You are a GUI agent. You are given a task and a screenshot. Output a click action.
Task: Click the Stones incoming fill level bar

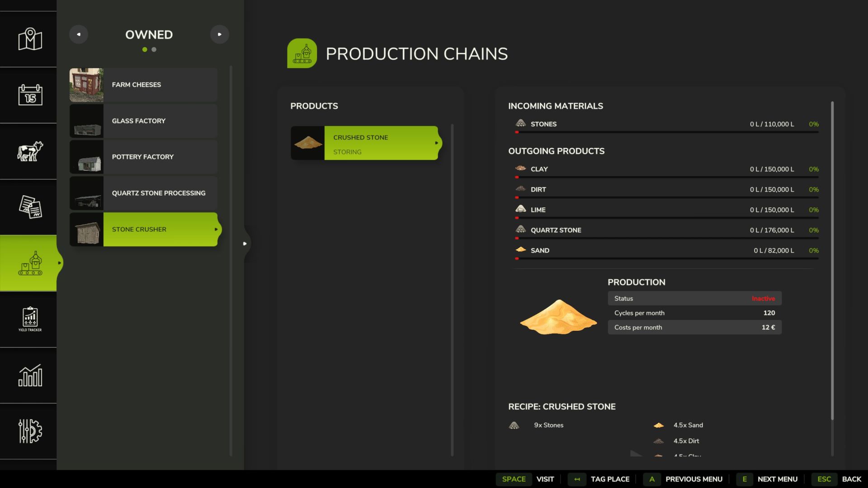point(667,132)
